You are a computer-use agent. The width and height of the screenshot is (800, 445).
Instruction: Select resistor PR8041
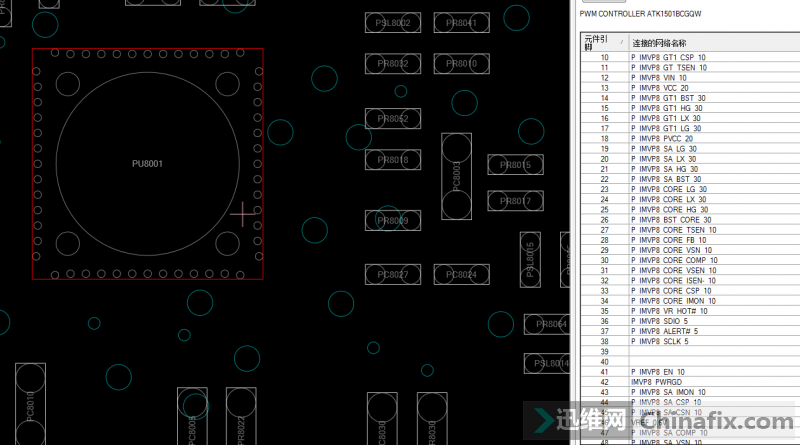(461, 22)
